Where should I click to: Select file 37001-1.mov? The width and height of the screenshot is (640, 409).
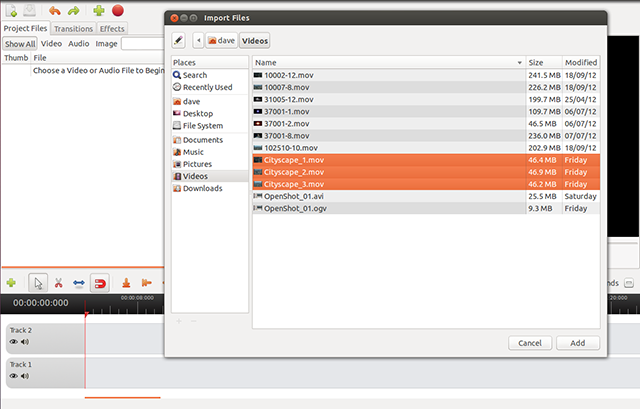pyautogui.click(x=426, y=111)
